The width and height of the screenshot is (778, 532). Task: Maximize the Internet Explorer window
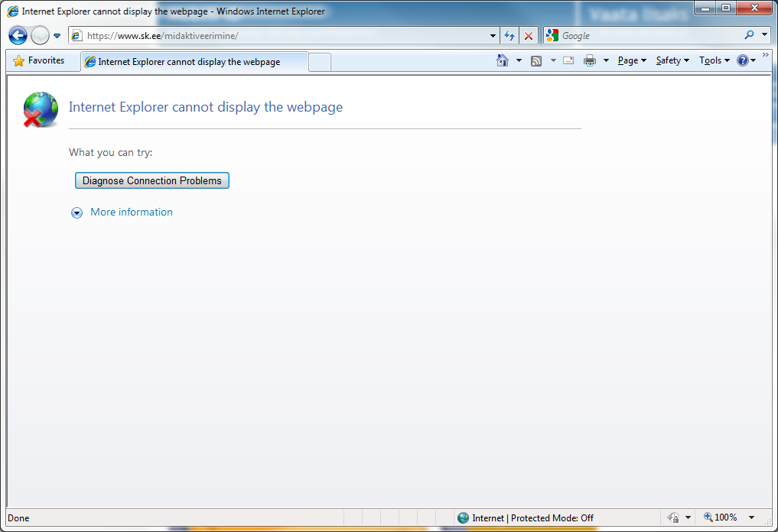tap(726, 8)
